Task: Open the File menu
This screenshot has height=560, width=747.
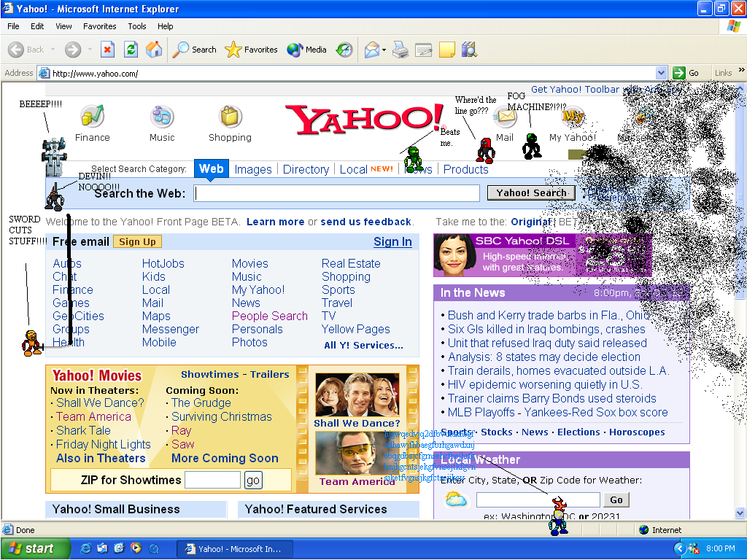Action: point(13,26)
